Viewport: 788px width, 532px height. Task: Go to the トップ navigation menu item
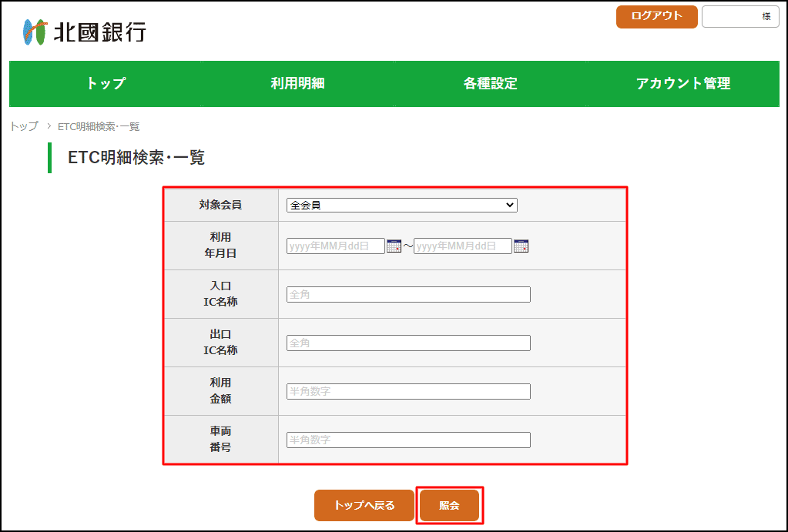coord(106,84)
